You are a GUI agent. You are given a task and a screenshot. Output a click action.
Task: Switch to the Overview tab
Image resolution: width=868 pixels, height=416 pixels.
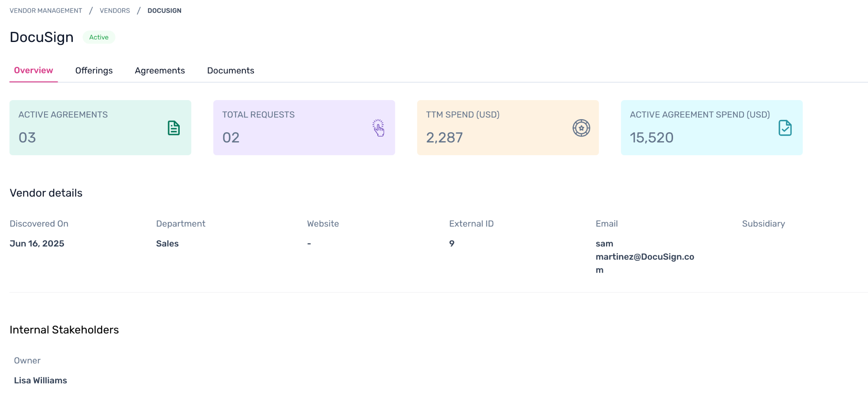click(33, 70)
